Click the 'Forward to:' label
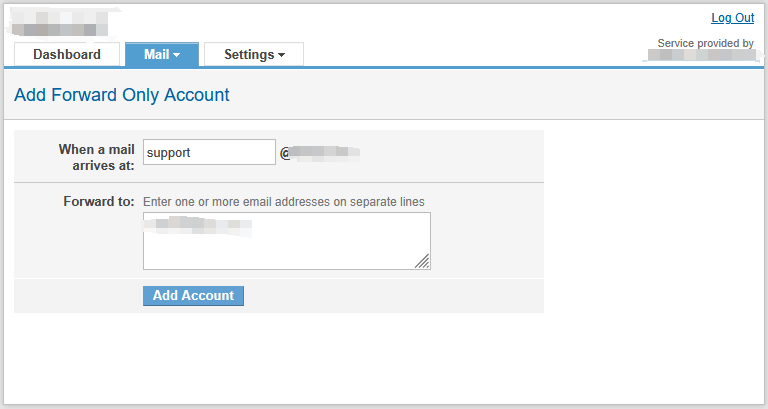 (98, 201)
